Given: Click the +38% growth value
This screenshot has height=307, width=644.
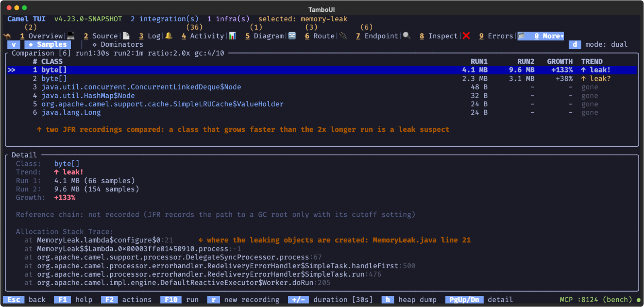Looking at the screenshot, I should pyautogui.click(x=564, y=79).
